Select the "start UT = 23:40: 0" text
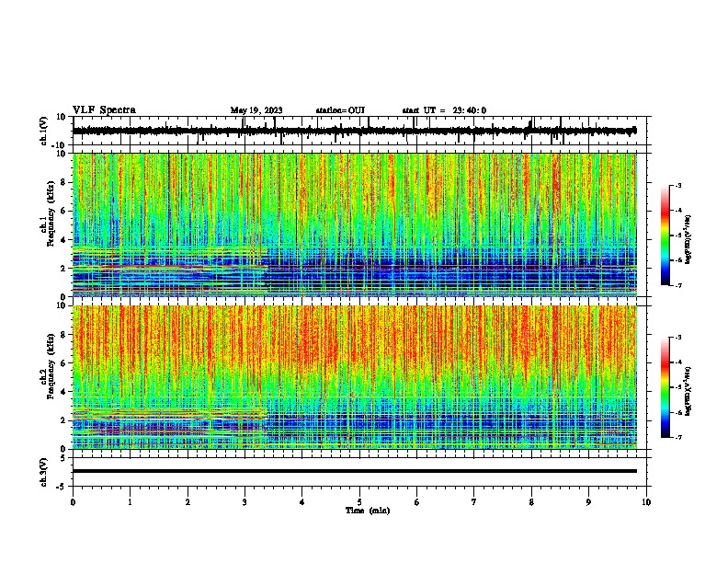Viewport: 728px width, 563px height. point(444,110)
